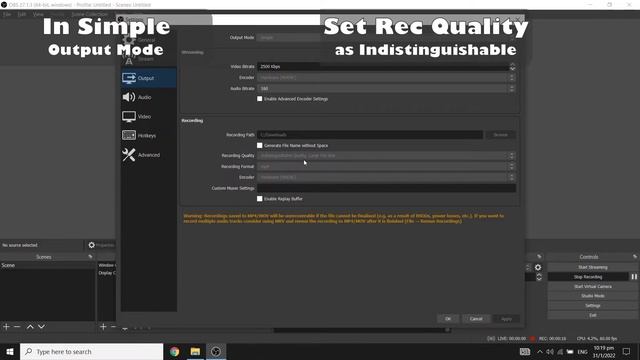This screenshot has width=640, height=360.
Task: Open the volume tray icon
Action: click(550, 351)
